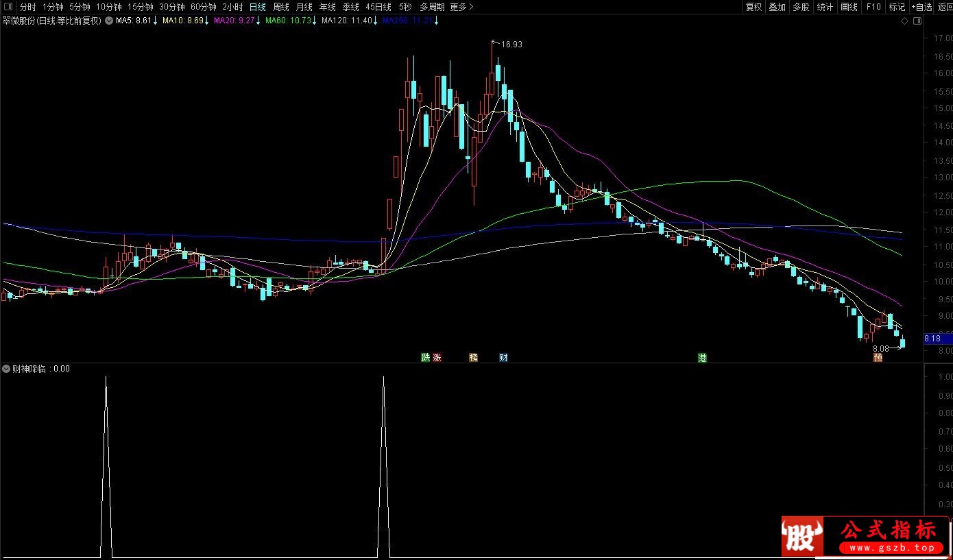Screen dimensions: 953x560
Task: Switch to 季线 quarterly chart
Action: (351, 7)
